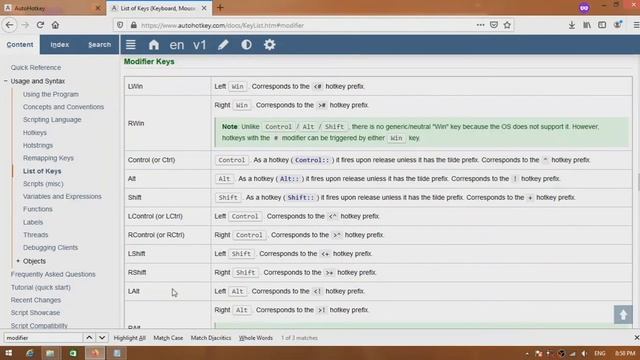Toggle Match Case in find bar
The width and height of the screenshot is (640, 360).
pos(168,338)
